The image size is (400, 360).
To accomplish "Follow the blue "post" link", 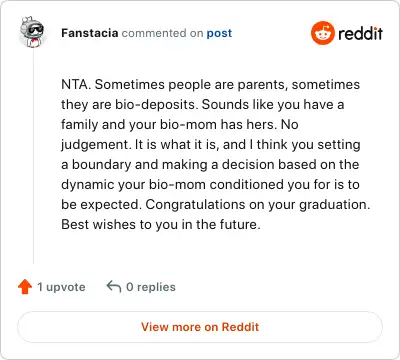I will [219, 33].
